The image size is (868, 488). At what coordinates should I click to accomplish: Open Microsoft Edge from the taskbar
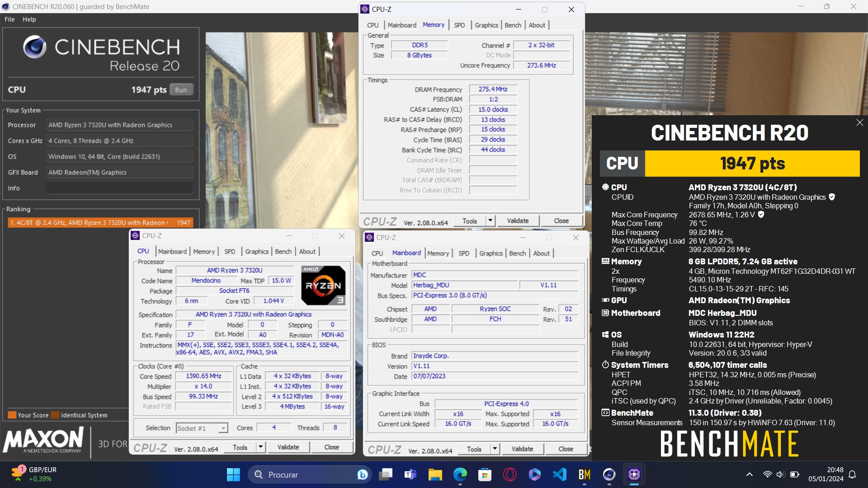(x=460, y=474)
